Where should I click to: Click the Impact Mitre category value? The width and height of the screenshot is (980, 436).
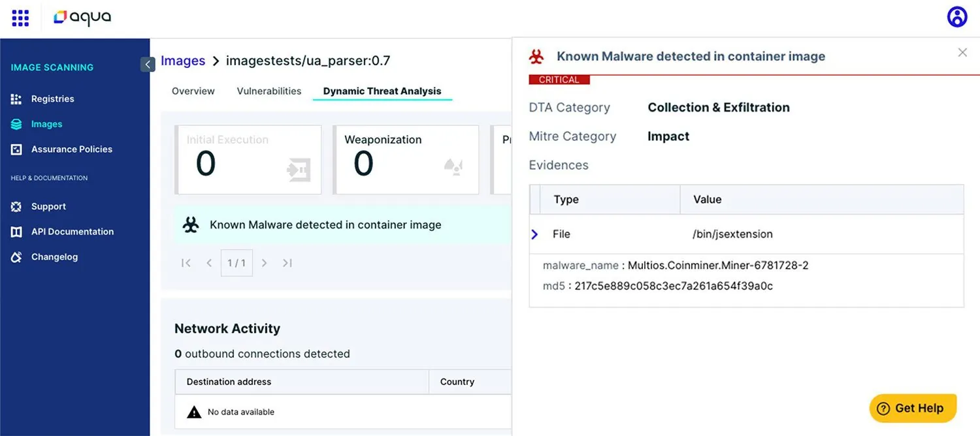pyautogui.click(x=668, y=136)
